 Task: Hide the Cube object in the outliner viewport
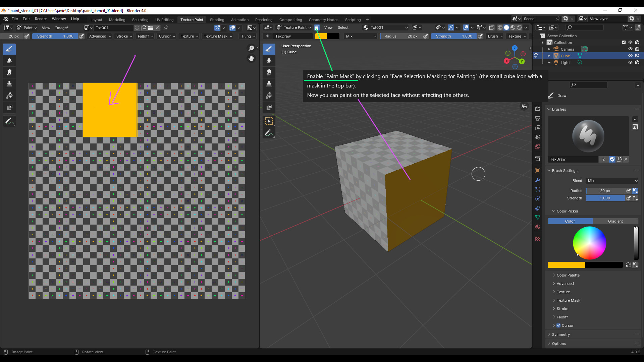coord(630,56)
